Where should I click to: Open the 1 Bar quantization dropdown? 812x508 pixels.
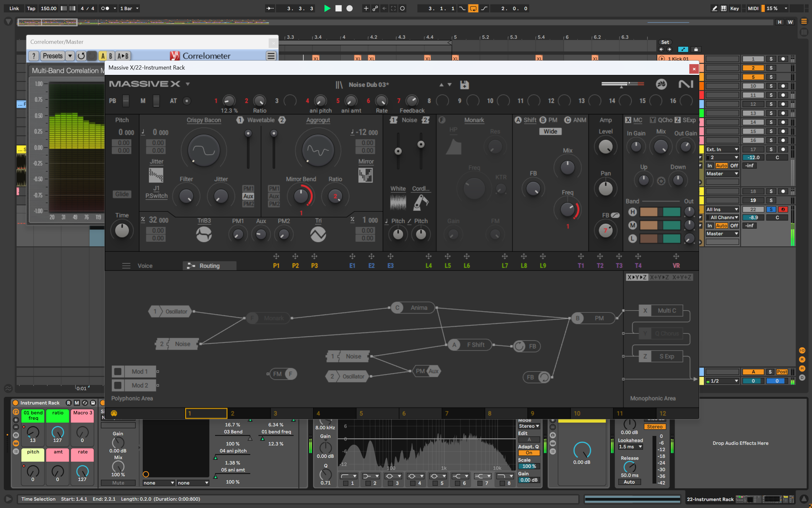click(x=129, y=8)
